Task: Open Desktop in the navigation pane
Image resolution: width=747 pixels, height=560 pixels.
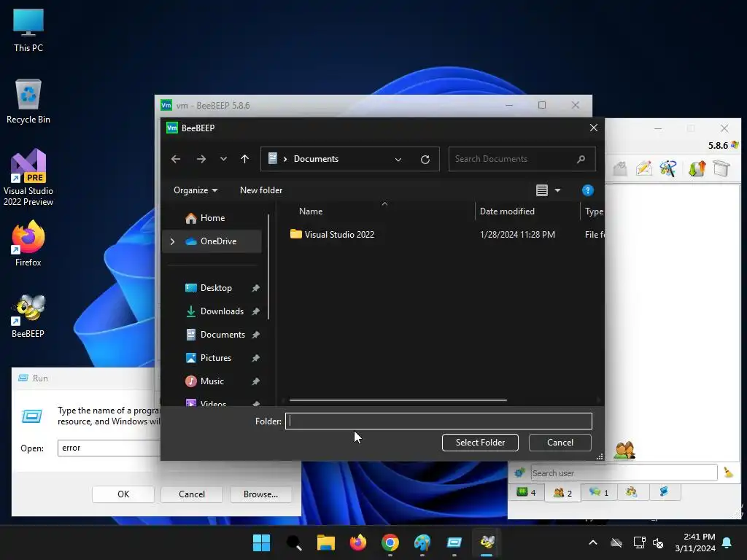Action: (216, 288)
